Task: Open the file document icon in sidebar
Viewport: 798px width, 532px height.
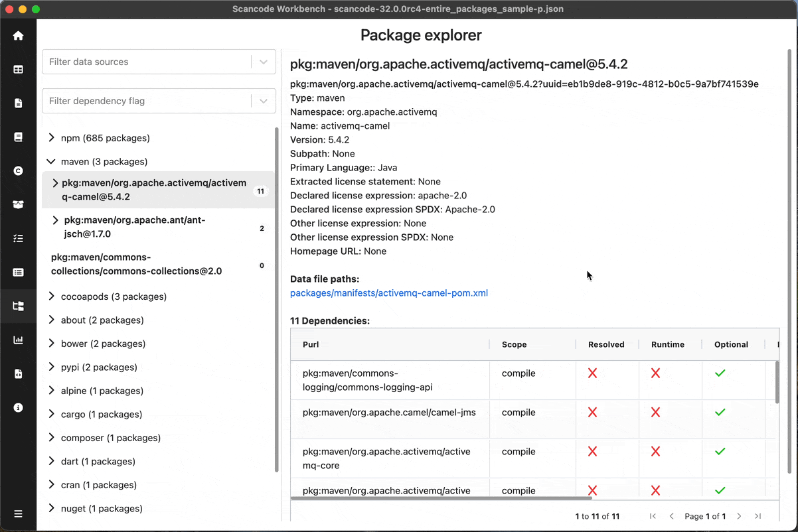Action: point(18,103)
